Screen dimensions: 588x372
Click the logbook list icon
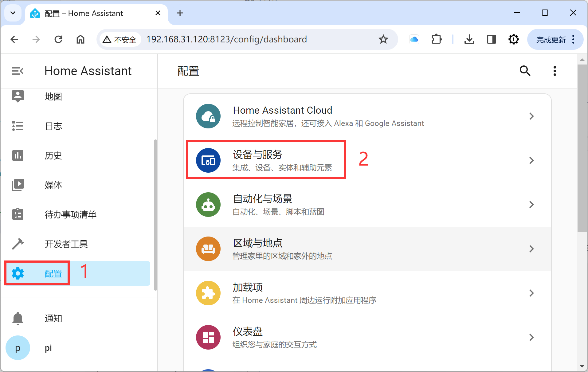[18, 126]
